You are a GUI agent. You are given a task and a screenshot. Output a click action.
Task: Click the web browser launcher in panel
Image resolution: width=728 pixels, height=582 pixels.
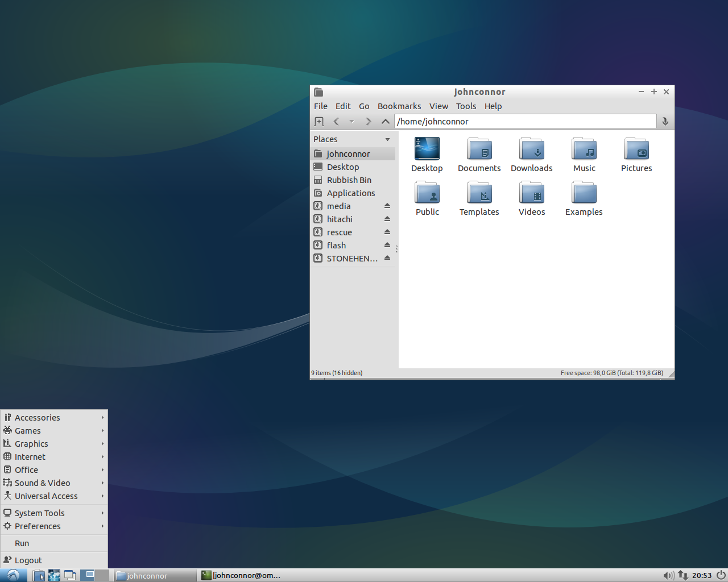coord(54,575)
